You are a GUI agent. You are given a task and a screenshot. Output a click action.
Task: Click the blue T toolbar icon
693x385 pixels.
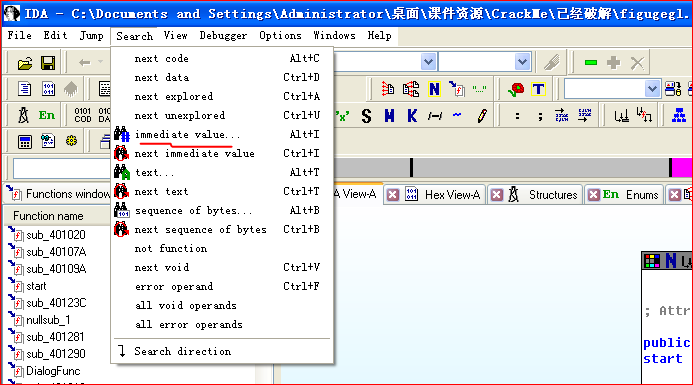[538, 89]
